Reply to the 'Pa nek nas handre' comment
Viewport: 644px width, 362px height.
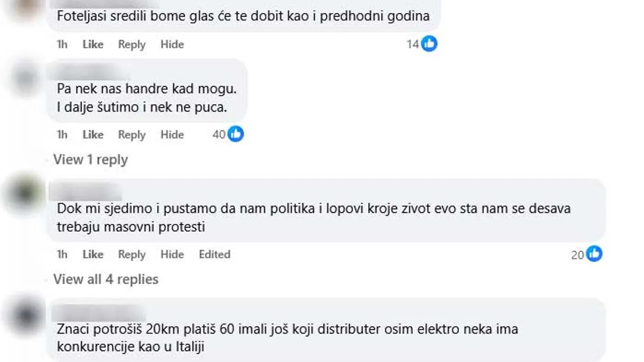[131, 135]
